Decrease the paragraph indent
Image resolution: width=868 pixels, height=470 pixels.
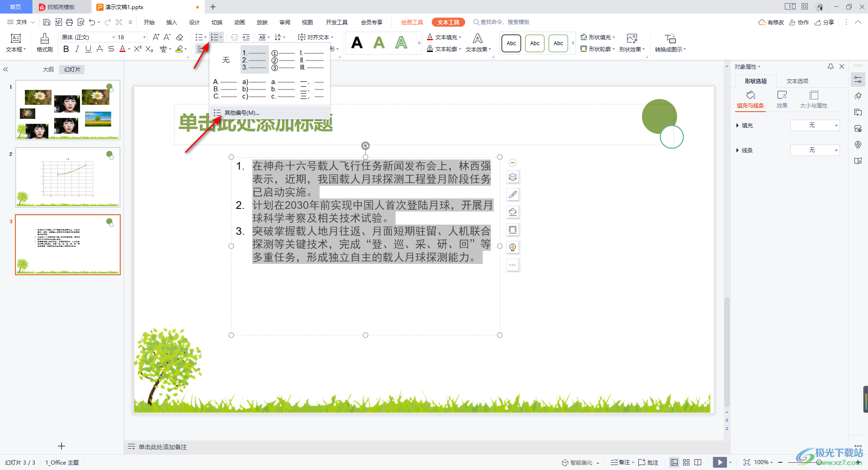(x=235, y=37)
